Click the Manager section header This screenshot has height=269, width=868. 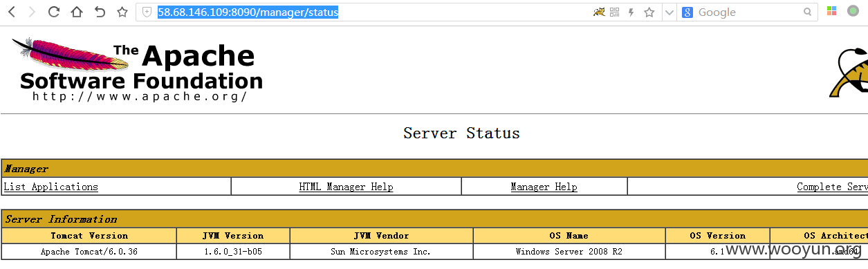[x=434, y=169]
